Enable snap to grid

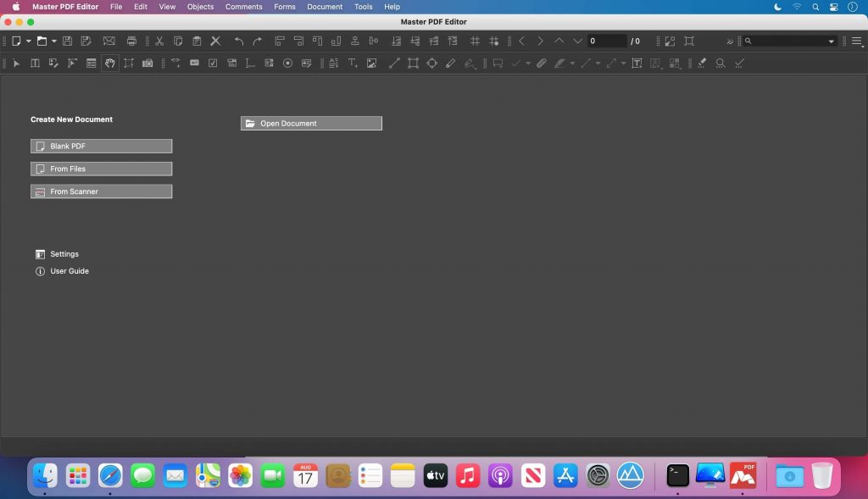(493, 40)
